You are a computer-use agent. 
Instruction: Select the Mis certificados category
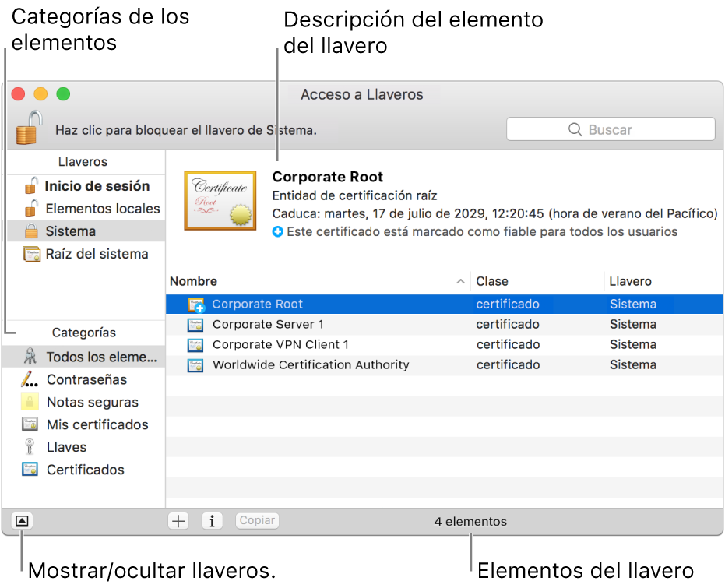point(84,424)
